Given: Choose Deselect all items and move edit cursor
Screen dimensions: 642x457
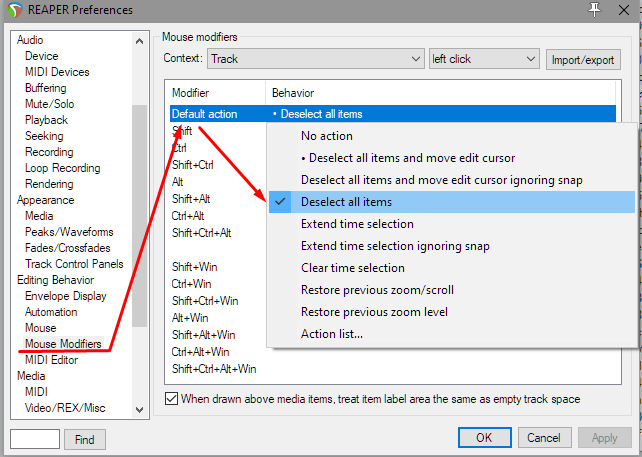Looking at the screenshot, I should 452,158.
